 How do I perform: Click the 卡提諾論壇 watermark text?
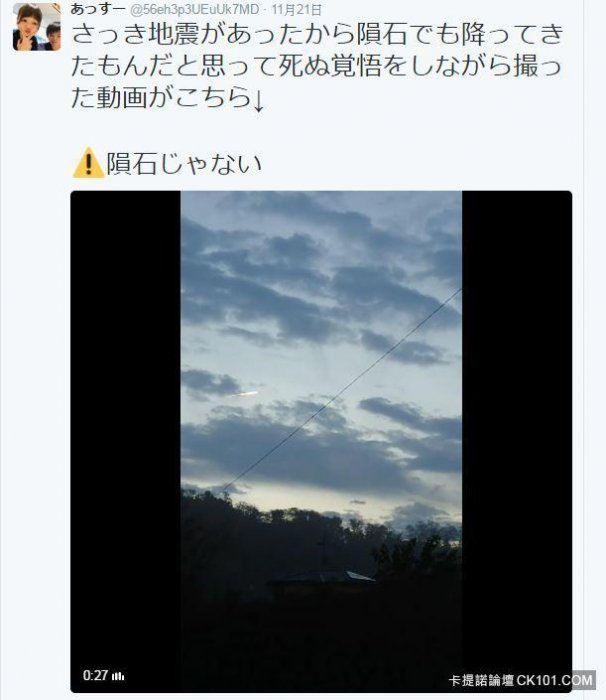[481, 681]
